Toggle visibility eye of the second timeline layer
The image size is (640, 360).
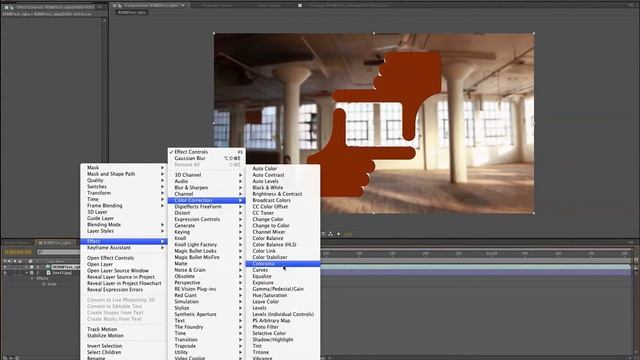[x=5, y=273]
